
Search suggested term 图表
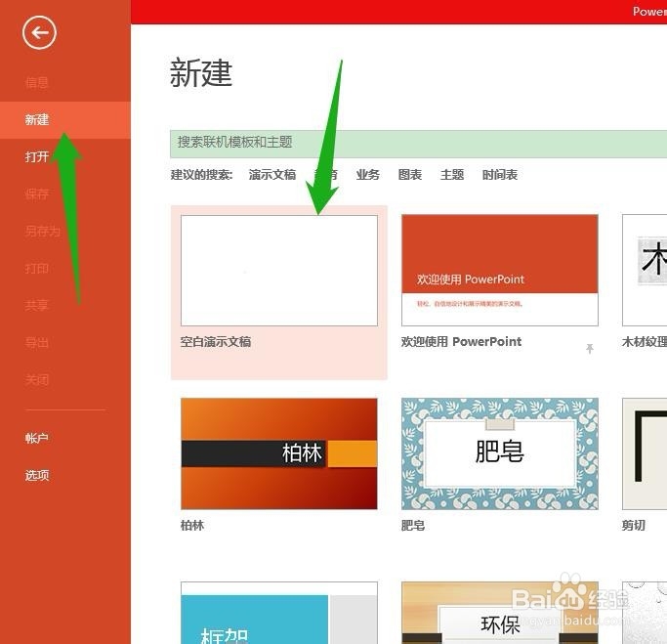[x=410, y=175]
